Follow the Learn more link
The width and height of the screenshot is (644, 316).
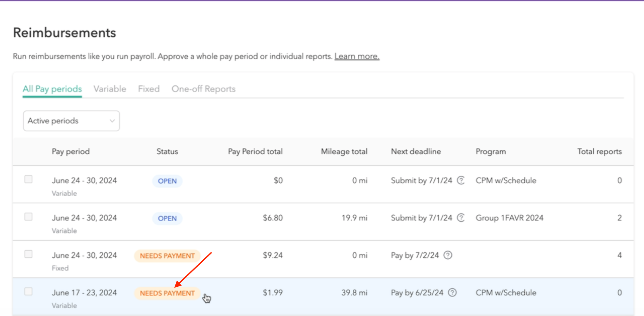coord(357,56)
